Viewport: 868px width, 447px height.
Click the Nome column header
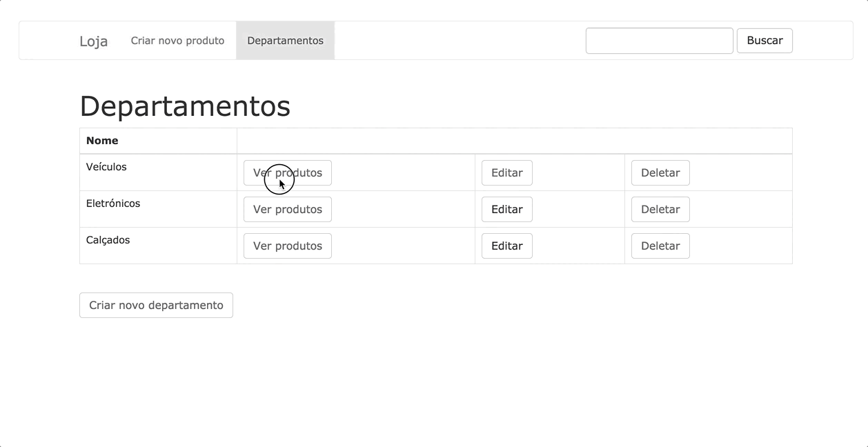click(x=102, y=141)
